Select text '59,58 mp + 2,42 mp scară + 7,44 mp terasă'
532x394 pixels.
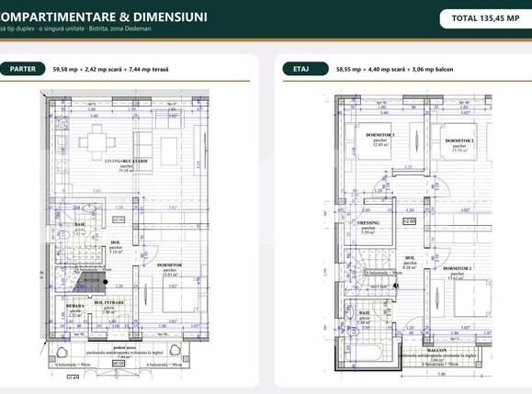click(110, 69)
